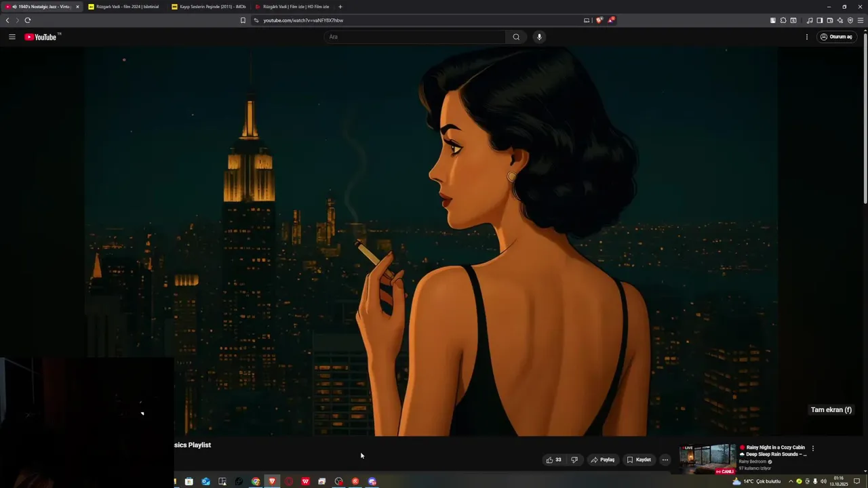Dislike the video with thumbs down
The height and width of the screenshot is (488, 868).
point(574,460)
